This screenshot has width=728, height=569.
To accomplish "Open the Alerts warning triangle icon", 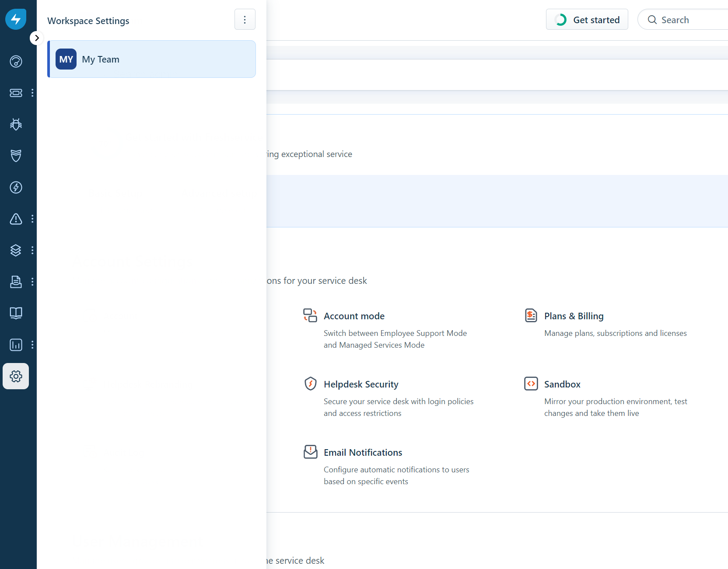I will [x=16, y=219].
